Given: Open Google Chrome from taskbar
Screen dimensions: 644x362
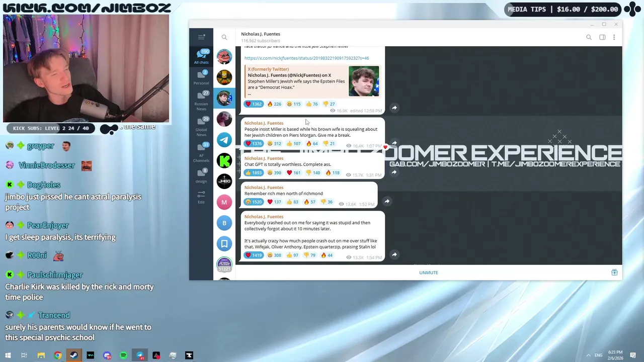Looking at the screenshot, I should coord(58,355).
